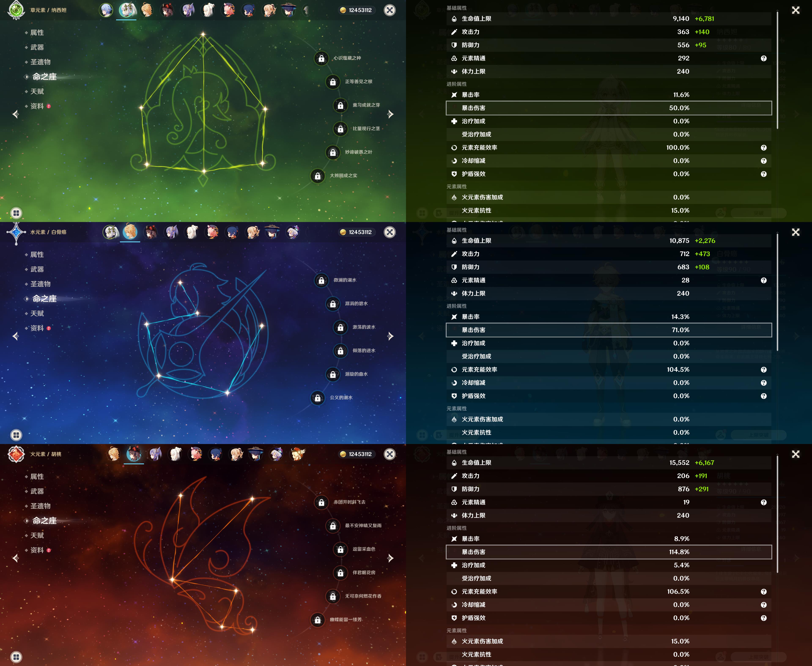Switch to 圣遗物 in the 胡桃 Pyro panel
The height and width of the screenshot is (666, 812).
[40, 506]
